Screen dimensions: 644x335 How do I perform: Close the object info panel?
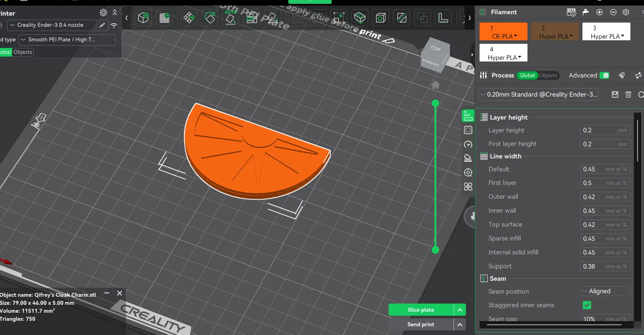click(x=120, y=293)
